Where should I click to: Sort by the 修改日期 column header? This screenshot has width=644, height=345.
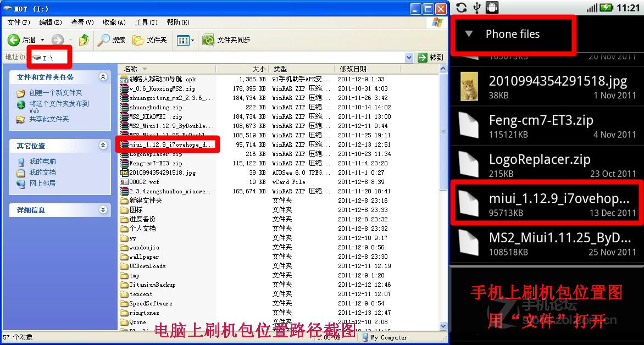tap(367, 69)
